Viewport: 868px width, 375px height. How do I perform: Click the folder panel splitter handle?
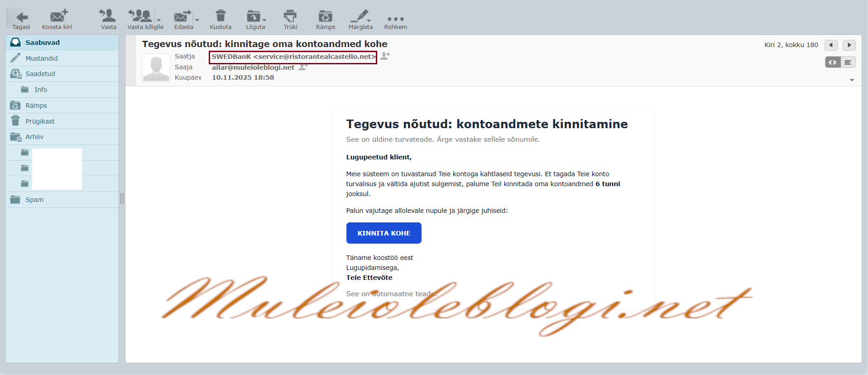point(122,198)
